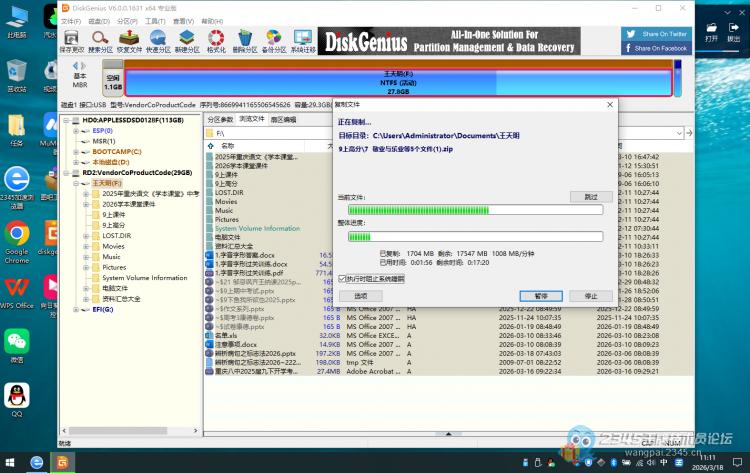The width and height of the screenshot is (750, 473).
Task: Open the 备份分区 (Backup Partition) tool
Action: coord(273,39)
